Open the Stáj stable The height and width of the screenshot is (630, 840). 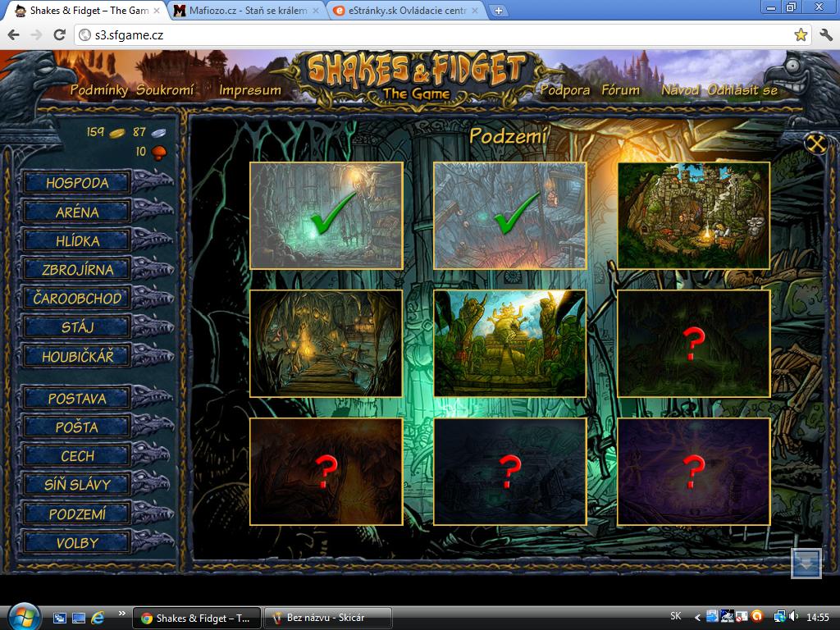(x=76, y=326)
